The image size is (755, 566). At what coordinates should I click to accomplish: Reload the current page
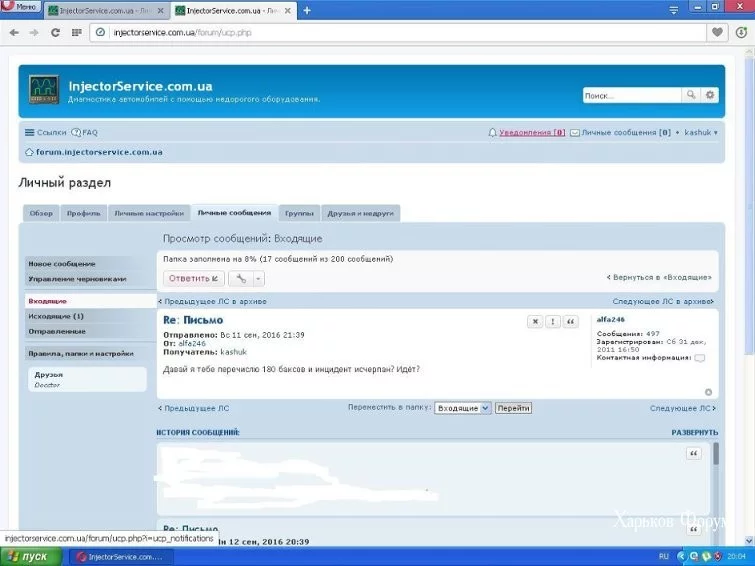click(x=55, y=33)
